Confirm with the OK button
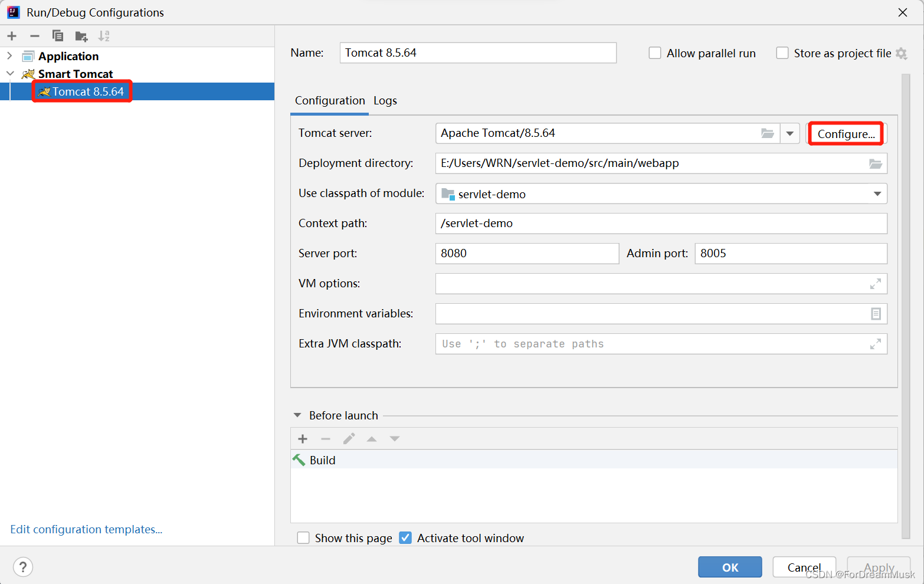This screenshot has height=584, width=924. click(730, 567)
